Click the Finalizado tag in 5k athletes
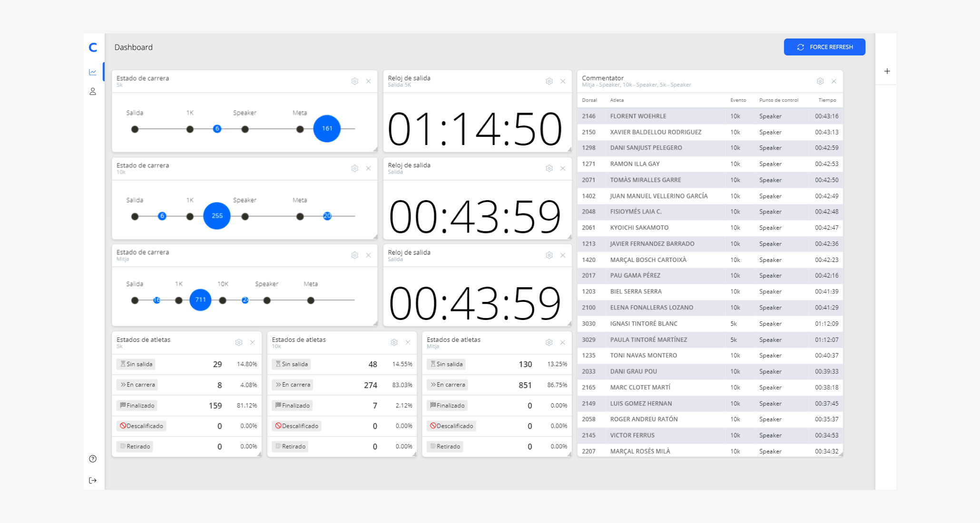This screenshot has height=523, width=980. [137, 406]
